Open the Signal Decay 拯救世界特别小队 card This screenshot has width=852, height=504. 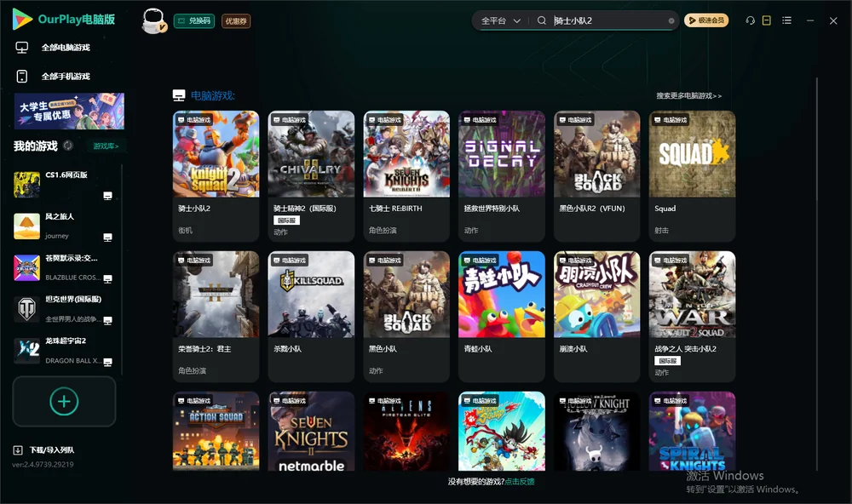coord(502,176)
